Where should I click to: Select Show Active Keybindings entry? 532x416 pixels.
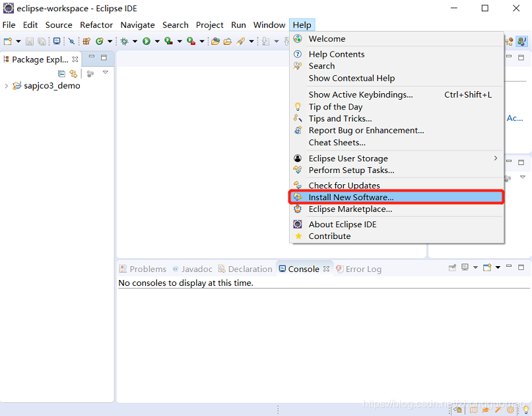(397, 94)
